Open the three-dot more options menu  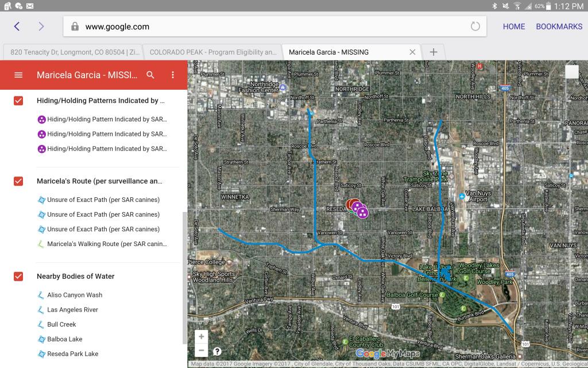[x=173, y=75]
